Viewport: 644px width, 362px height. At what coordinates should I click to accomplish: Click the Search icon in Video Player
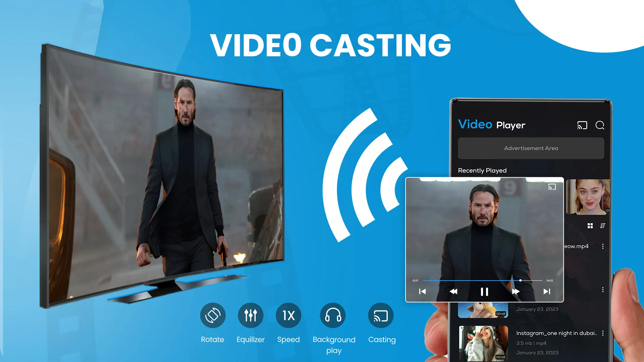[x=600, y=125]
